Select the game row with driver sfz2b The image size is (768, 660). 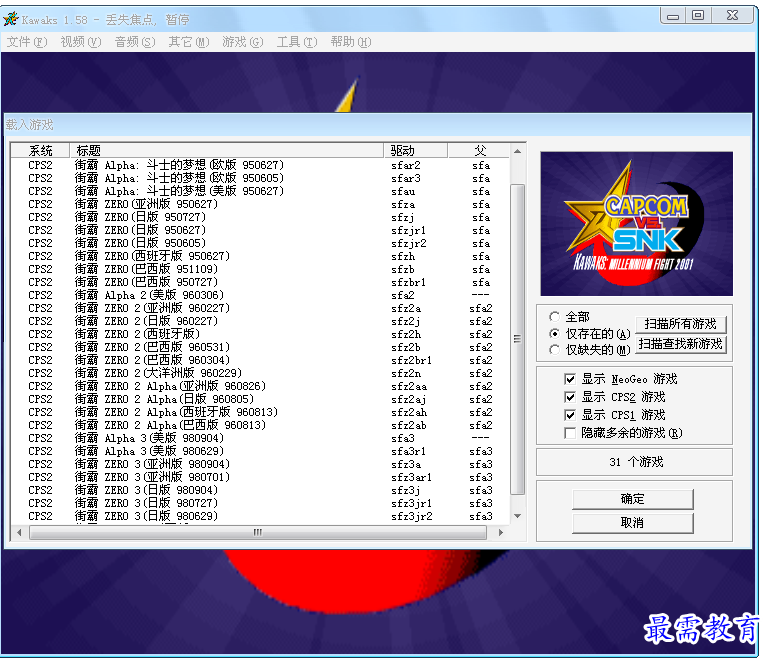click(x=260, y=347)
